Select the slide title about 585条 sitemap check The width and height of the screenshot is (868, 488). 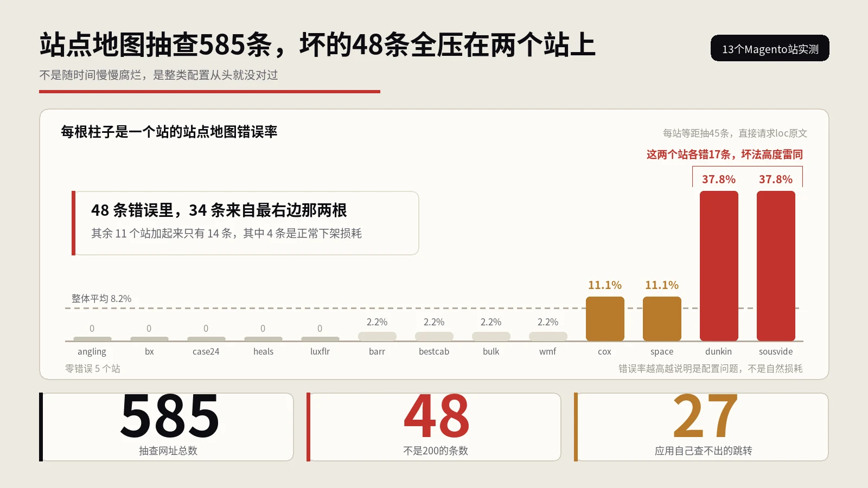click(317, 44)
